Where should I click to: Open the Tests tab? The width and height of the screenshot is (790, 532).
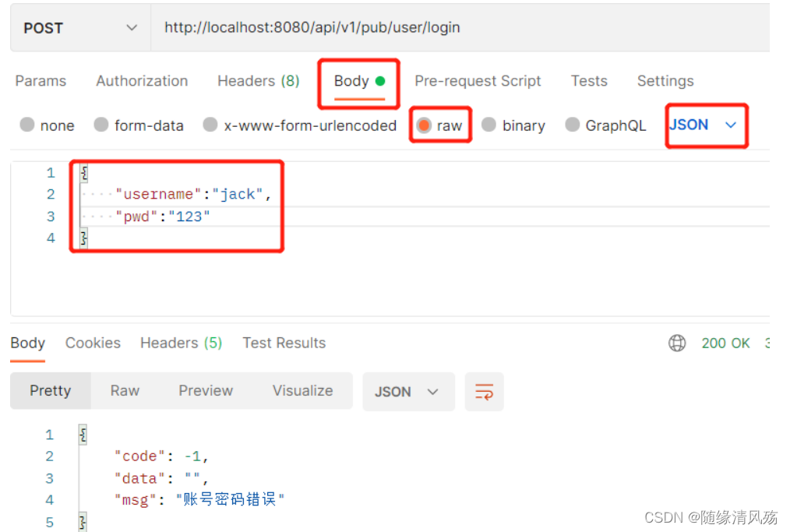click(589, 81)
